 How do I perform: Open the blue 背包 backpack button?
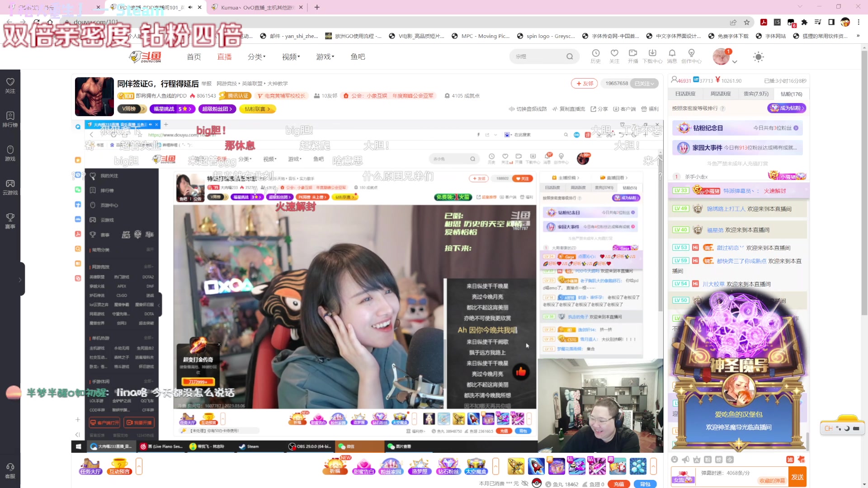pyautogui.click(x=645, y=483)
